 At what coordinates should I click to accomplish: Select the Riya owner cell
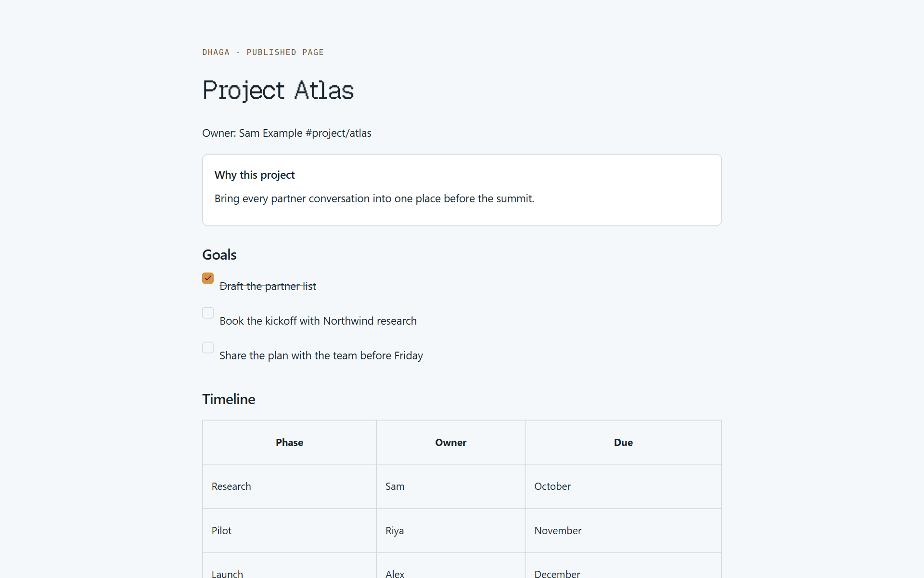pyautogui.click(x=450, y=530)
